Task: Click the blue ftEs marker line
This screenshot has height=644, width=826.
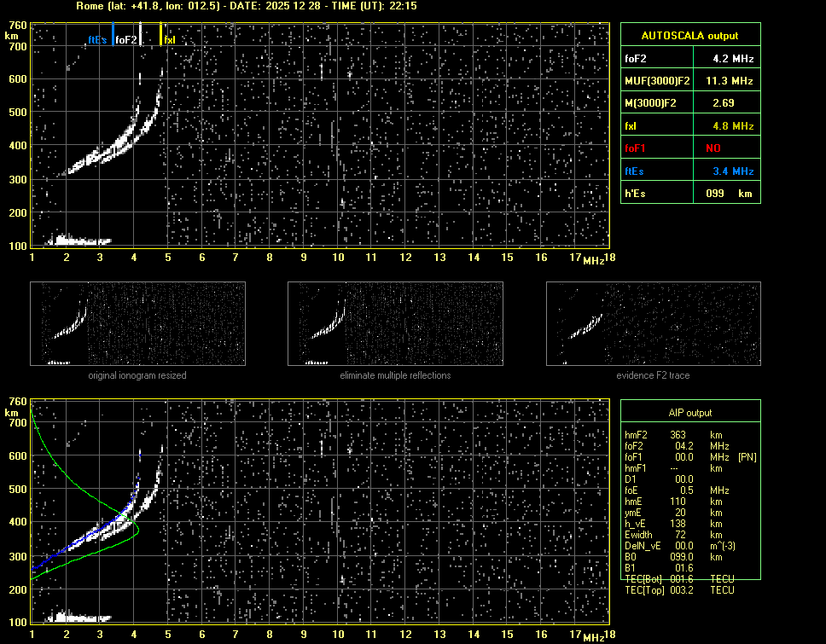Action: point(113,34)
